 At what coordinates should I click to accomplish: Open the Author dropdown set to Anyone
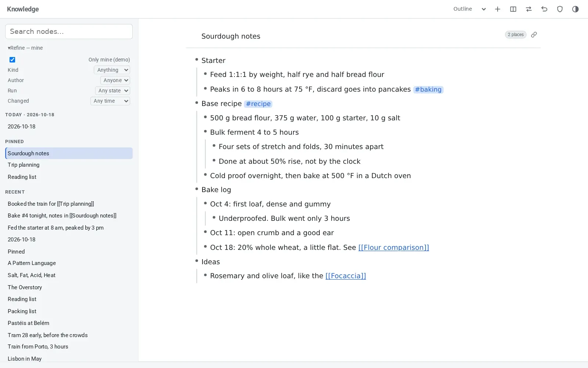coord(115,80)
